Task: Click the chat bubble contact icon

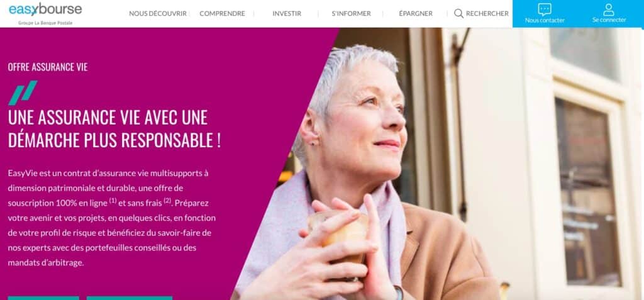Action: 545,9
